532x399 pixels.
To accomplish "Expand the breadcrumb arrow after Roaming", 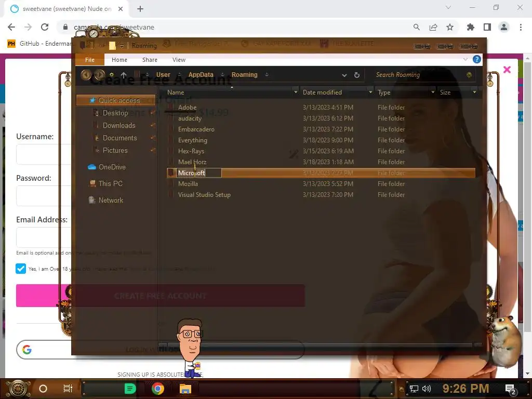I will (267, 75).
